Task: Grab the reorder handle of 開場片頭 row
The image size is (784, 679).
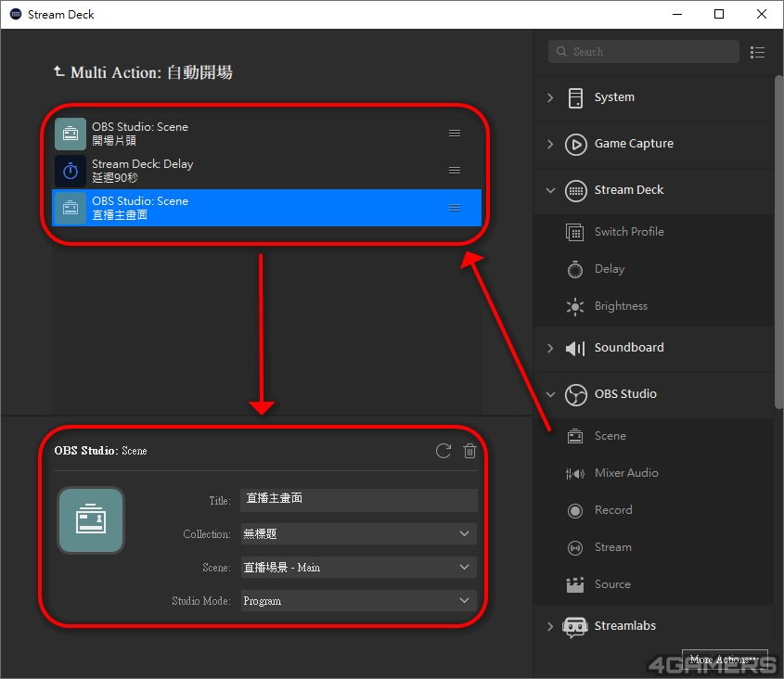Action: click(455, 133)
